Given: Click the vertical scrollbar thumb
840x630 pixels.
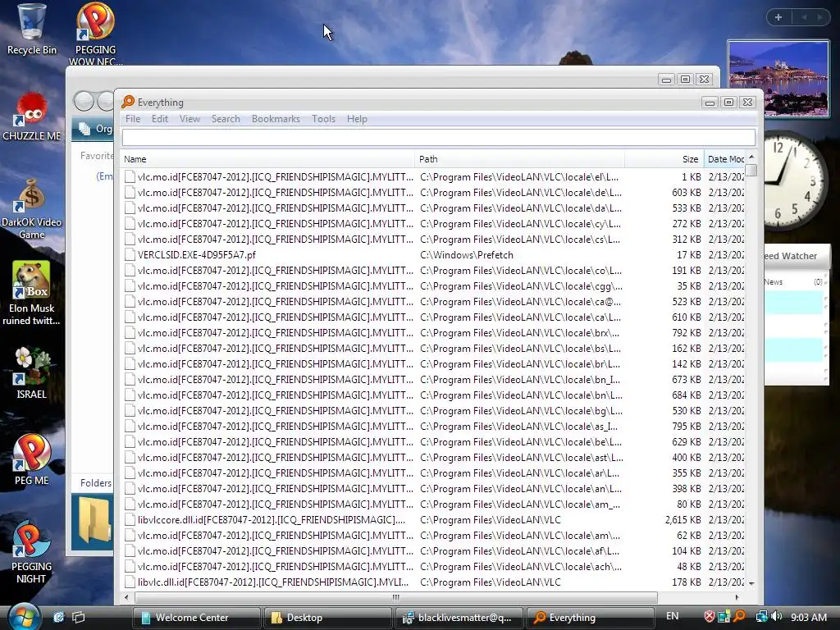Looking at the screenshot, I should coord(751,171).
